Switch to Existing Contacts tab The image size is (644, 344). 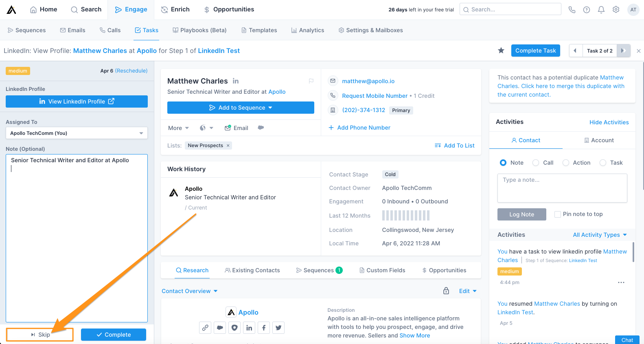[x=252, y=270]
